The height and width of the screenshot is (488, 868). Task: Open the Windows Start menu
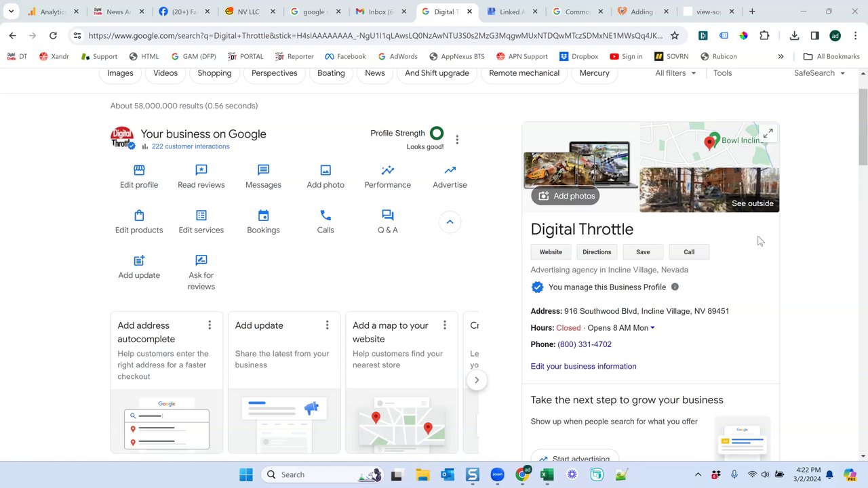(x=246, y=474)
